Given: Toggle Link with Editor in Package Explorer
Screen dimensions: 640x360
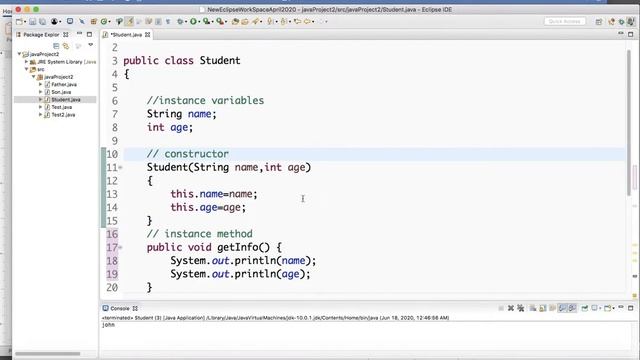Looking at the screenshot, I should tap(66, 46).
